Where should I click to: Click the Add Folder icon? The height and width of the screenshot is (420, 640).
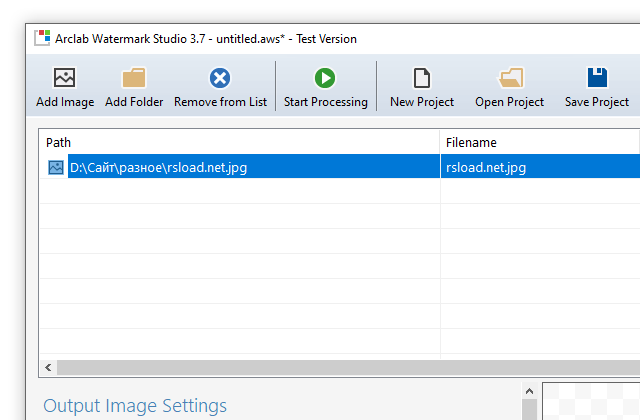[x=134, y=78]
